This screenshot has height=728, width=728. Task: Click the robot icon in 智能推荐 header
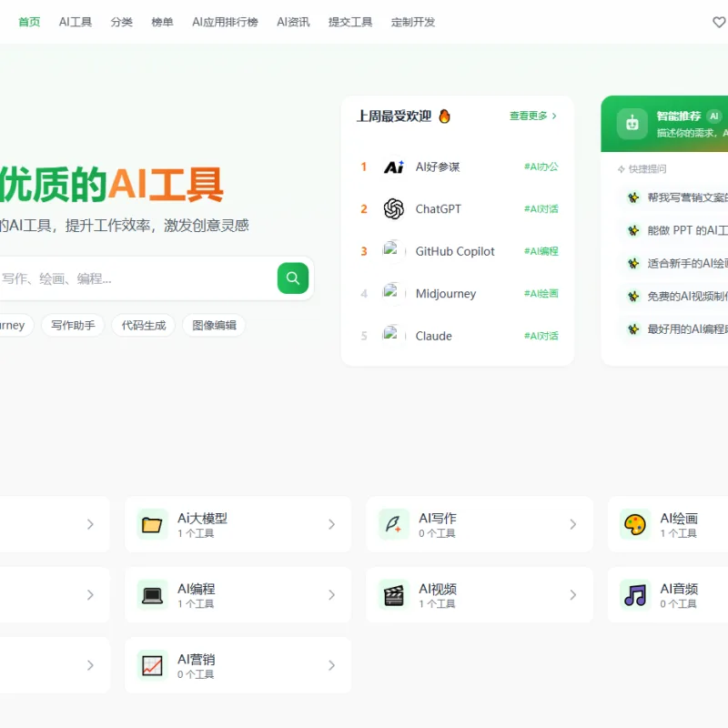pyautogui.click(x=632, y=124)
